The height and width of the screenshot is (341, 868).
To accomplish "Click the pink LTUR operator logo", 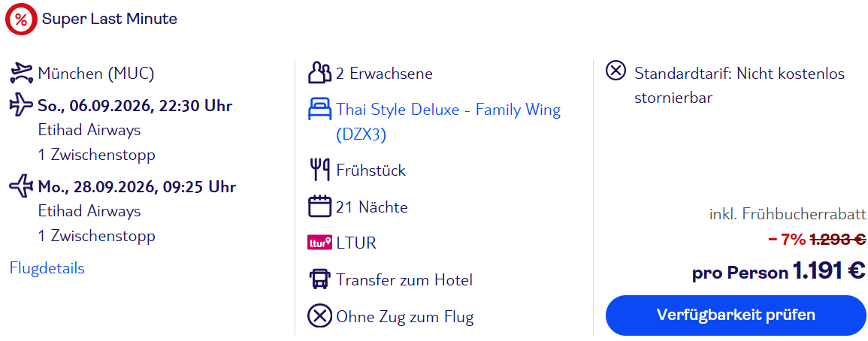I will tap(319, 243).
